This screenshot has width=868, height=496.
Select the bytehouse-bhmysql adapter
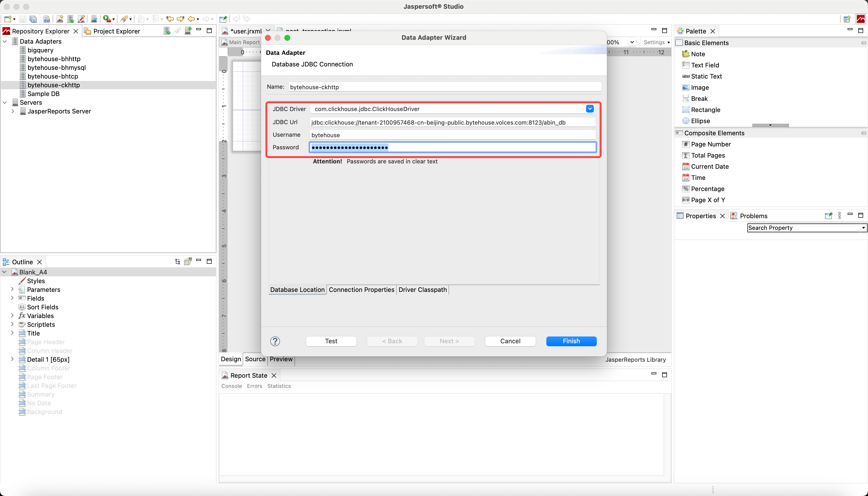[56, 67]
